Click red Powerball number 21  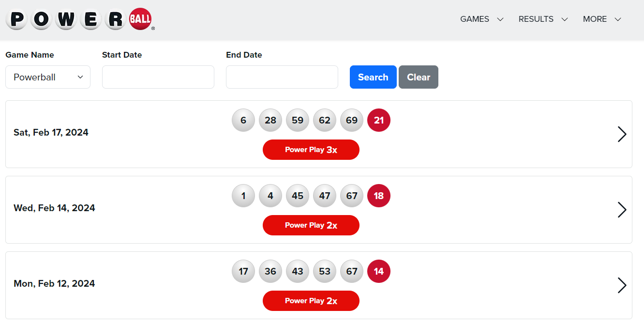point(379,120)
